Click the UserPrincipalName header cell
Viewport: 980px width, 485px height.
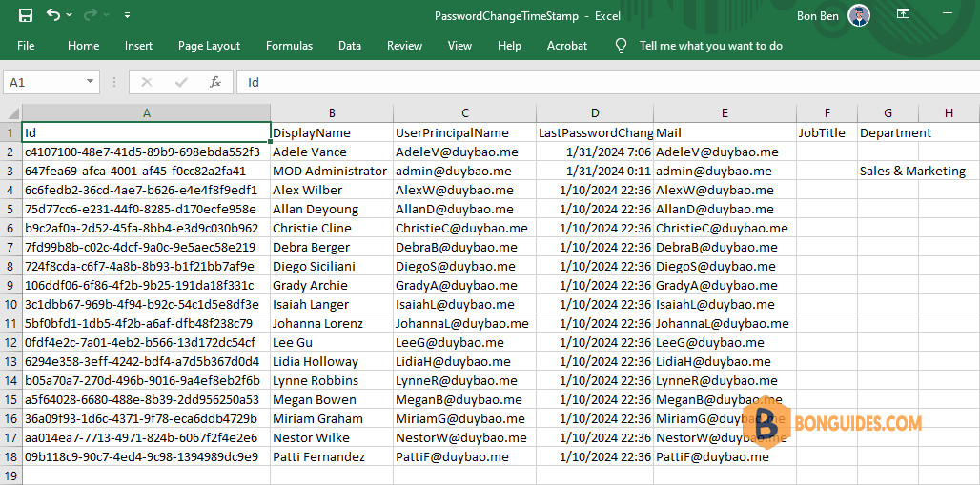click(x=465, y=132)
